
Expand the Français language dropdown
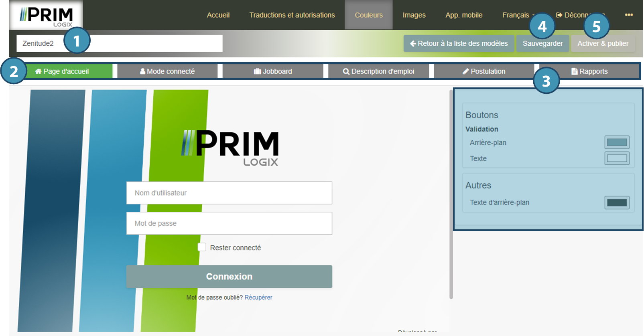pos(518,15)
